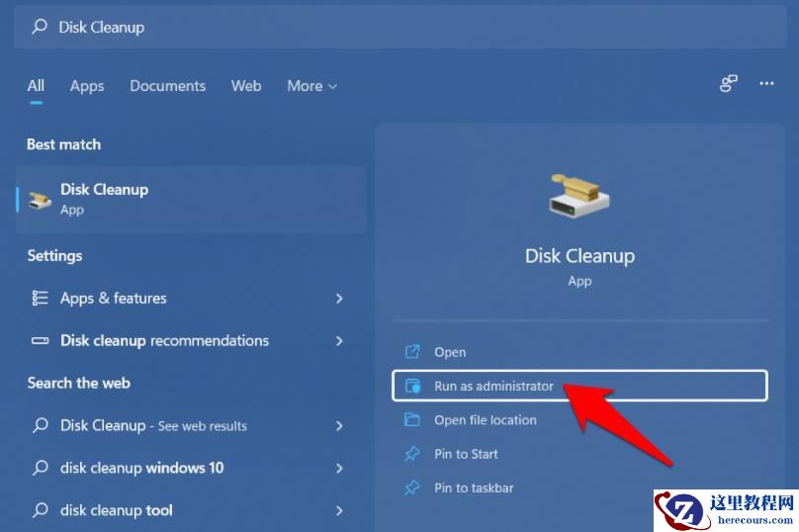Click the Pin to Start pin icon
This screenshot has height=532, width=799.
411,454
